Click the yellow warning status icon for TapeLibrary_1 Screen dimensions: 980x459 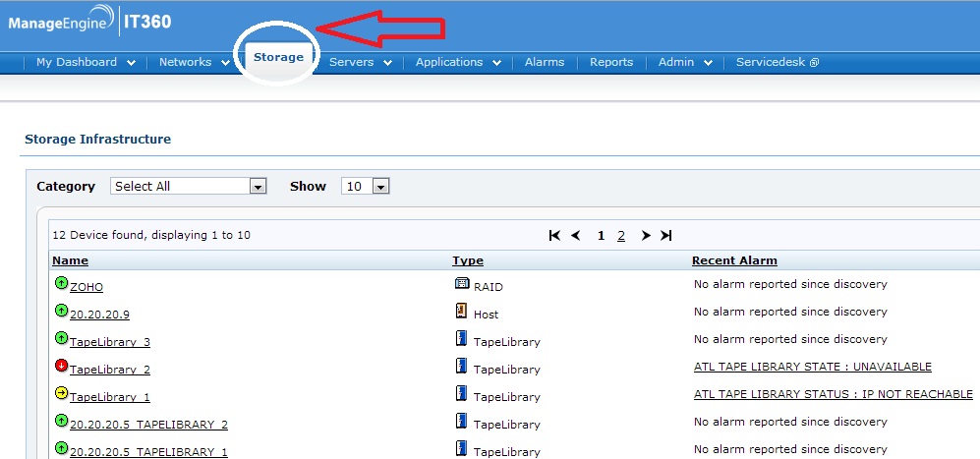tap(61, 393)
